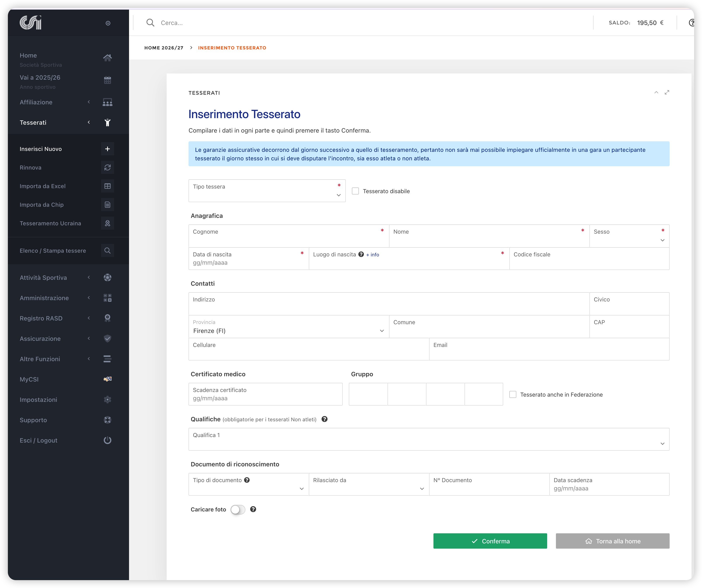Collapse the Tesserati panel with the chevron
This screenshot has height=588, width=702.
(656, 93)
